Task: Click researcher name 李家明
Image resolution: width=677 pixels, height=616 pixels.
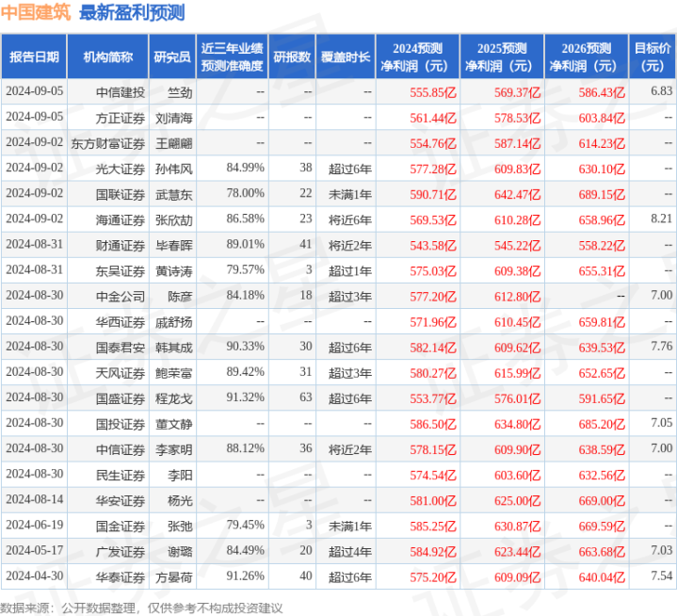Action: [x=174, y=449]
